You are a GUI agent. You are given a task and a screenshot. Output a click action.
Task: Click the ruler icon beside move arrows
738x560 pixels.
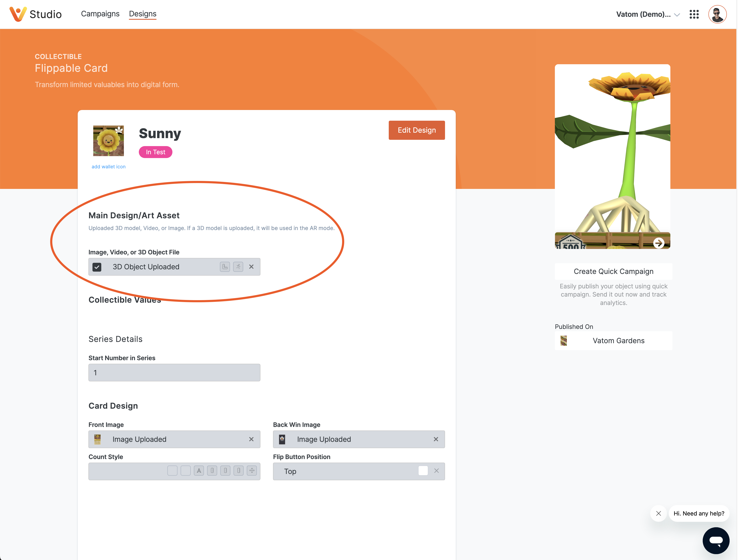[x=239, y=471]
